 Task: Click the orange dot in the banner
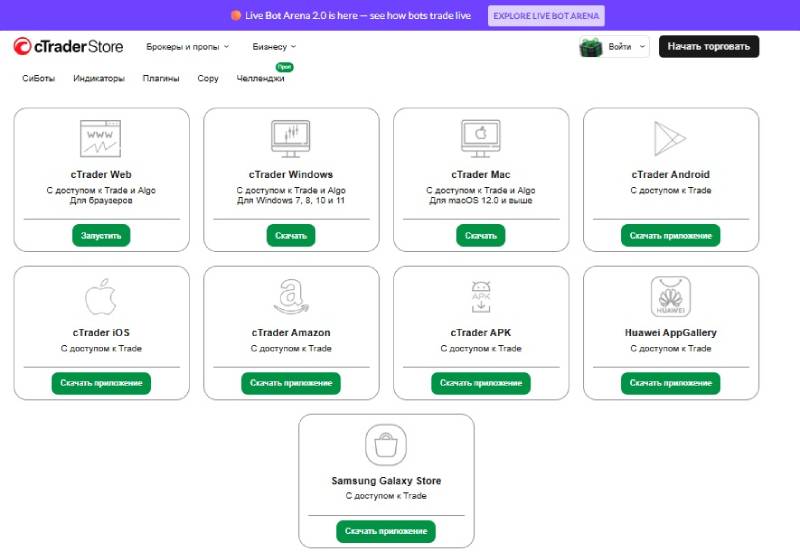click(236, 15)
